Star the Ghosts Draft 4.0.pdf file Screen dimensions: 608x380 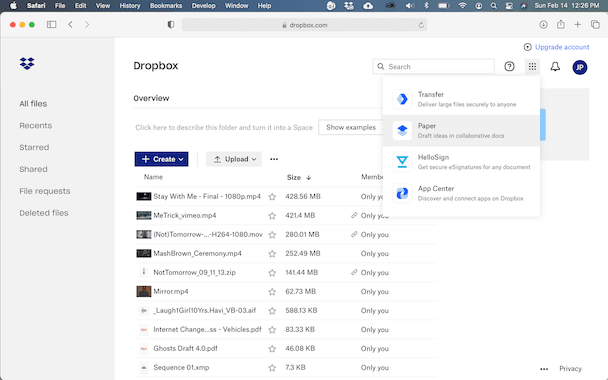click(272, 349)
